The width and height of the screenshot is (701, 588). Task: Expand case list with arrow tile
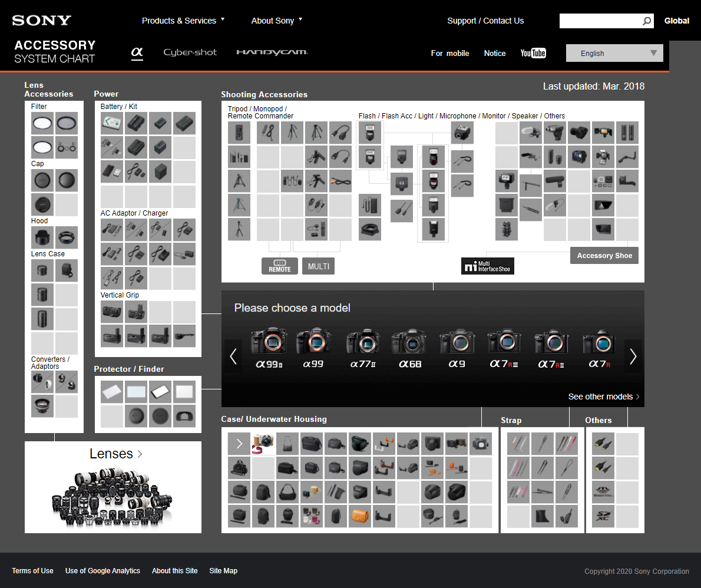[x=239, y=444]
